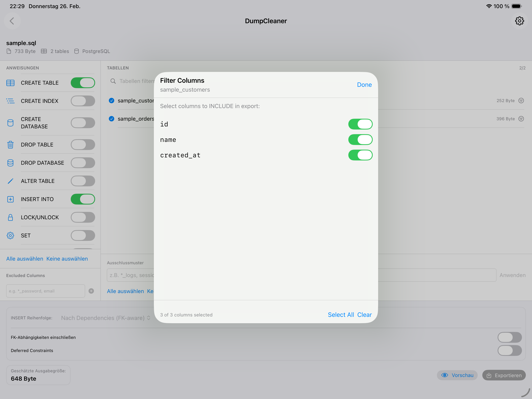This screenshot has width=532, height=399.
Task: Click Select All in column dialog
Action: [341, 315]
